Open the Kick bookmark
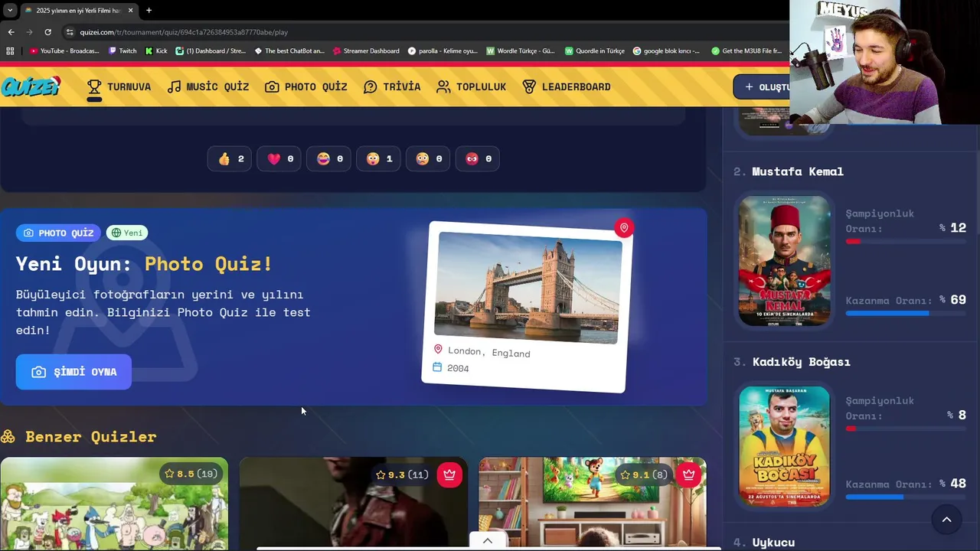980x551 pixels. 156,51
